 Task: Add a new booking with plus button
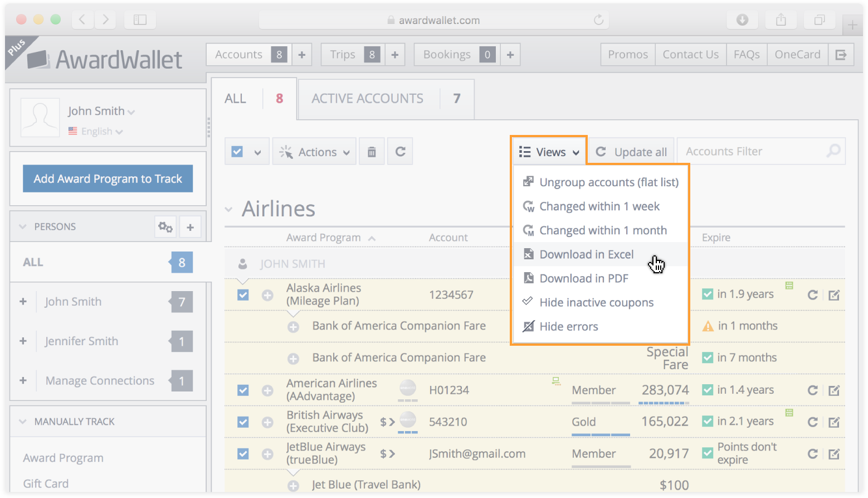pos(510,55)
